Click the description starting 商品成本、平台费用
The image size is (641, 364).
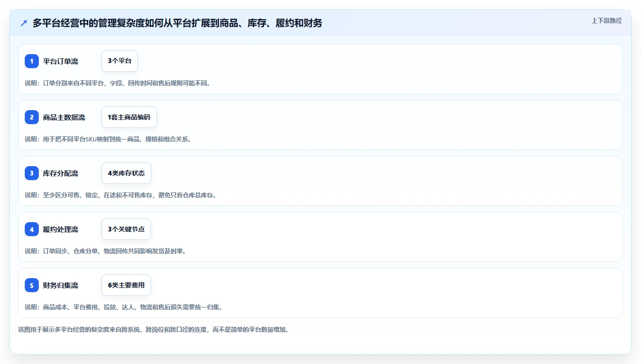pyautogui.click(x=124, y=307)
